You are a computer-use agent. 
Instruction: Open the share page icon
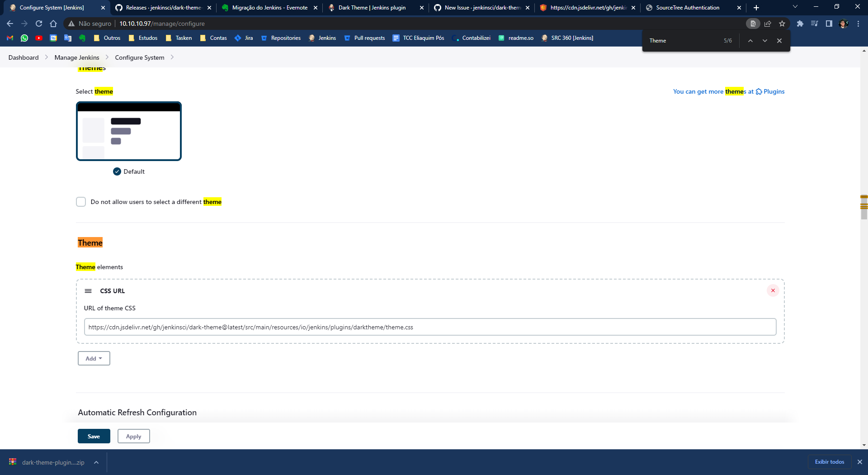[768, 24]
